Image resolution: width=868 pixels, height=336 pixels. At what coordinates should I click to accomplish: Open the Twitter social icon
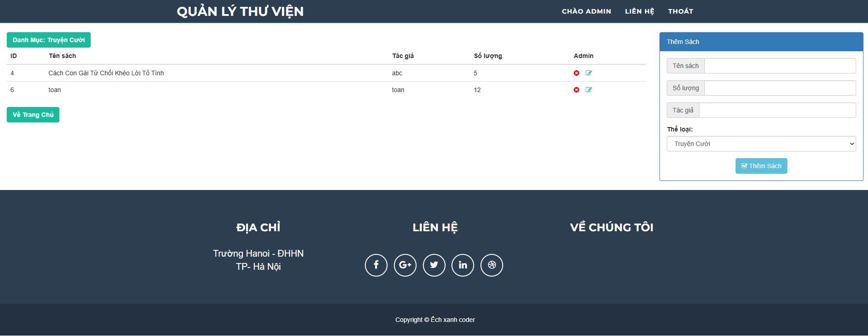pyautogui.click(x=434, y=265)
